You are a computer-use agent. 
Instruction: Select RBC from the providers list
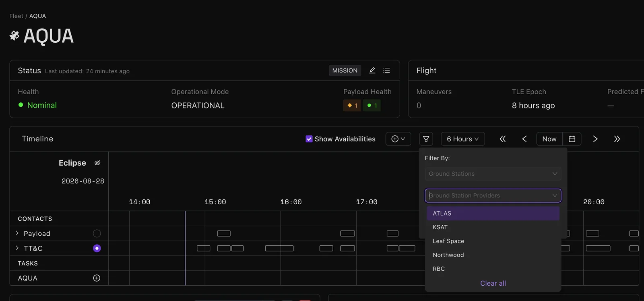(493, 269)
